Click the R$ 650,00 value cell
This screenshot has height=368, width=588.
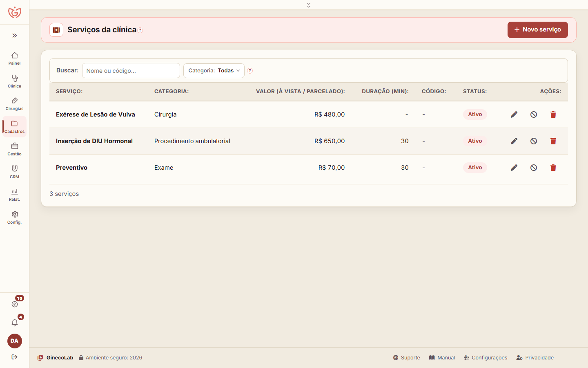[330, 141]
